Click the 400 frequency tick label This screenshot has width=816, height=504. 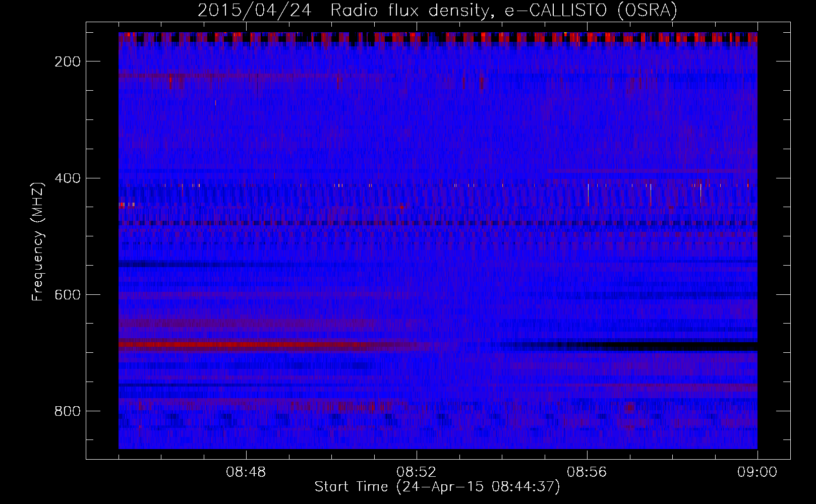(67, 178)
